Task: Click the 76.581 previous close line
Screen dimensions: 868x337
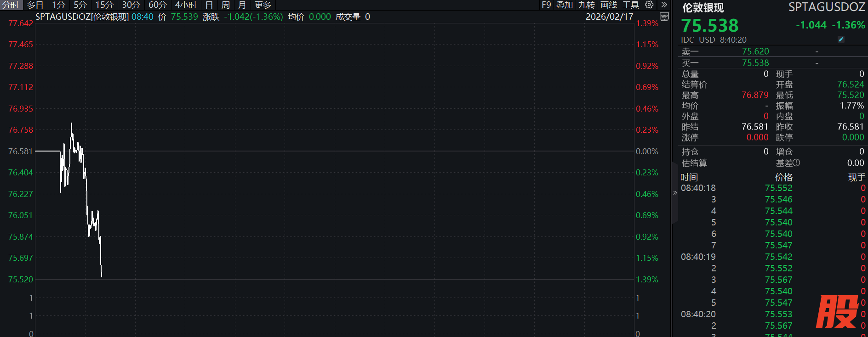Action: click(x=322, y=151)
